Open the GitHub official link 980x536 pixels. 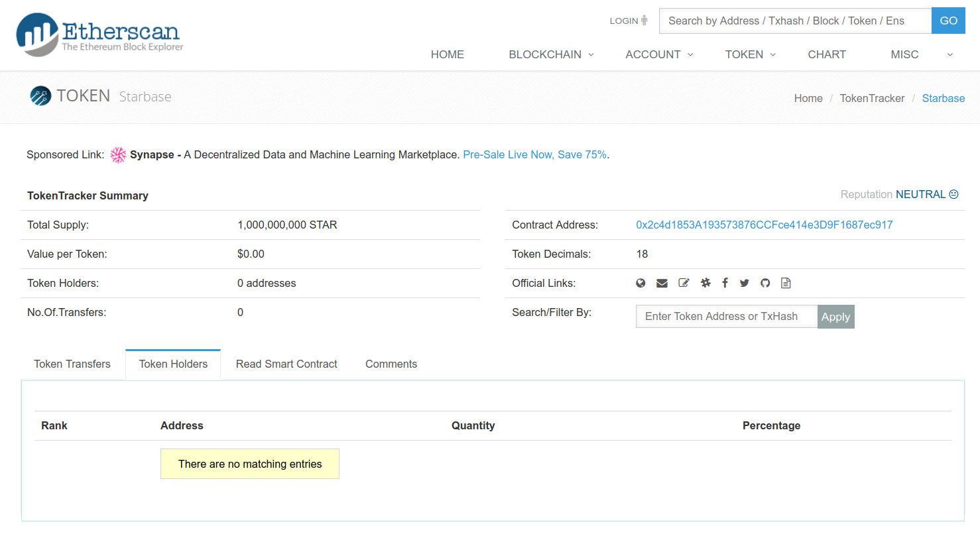[x=765, y=283]
